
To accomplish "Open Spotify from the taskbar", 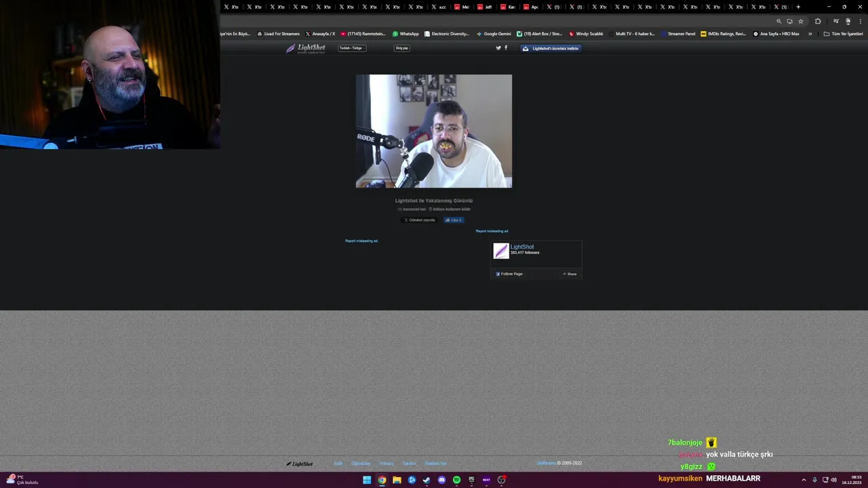I will 456,480.
